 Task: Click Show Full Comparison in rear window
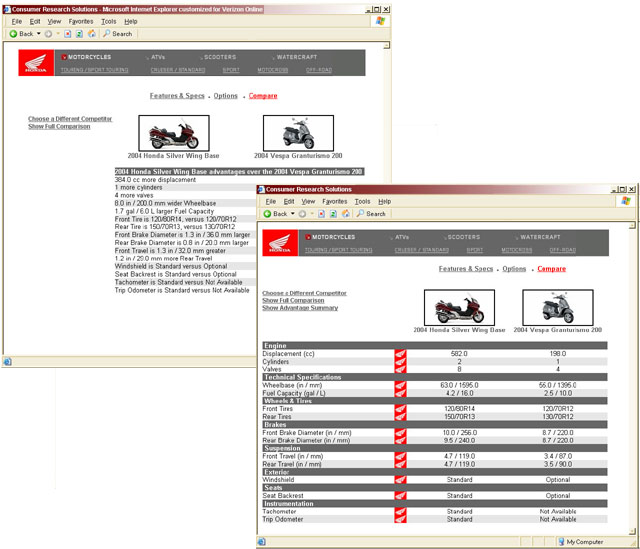[59, 127]
